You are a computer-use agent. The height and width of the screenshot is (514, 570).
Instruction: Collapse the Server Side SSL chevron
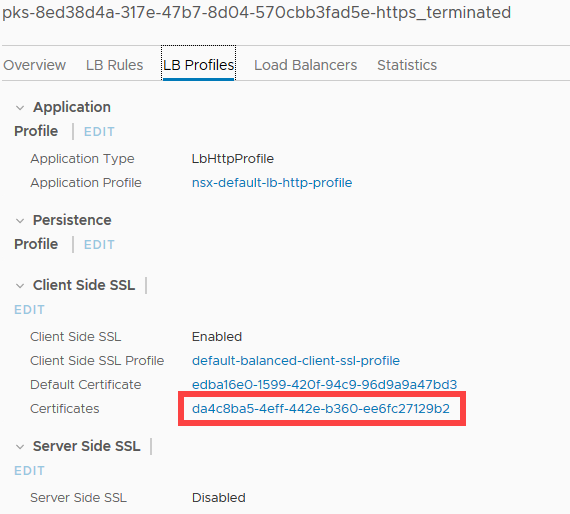tap(20, 447)
